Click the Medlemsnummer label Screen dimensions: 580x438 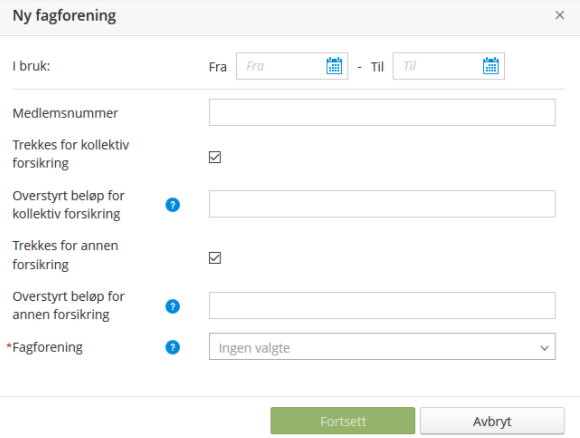pyautogui.click(x=65, y=113)
